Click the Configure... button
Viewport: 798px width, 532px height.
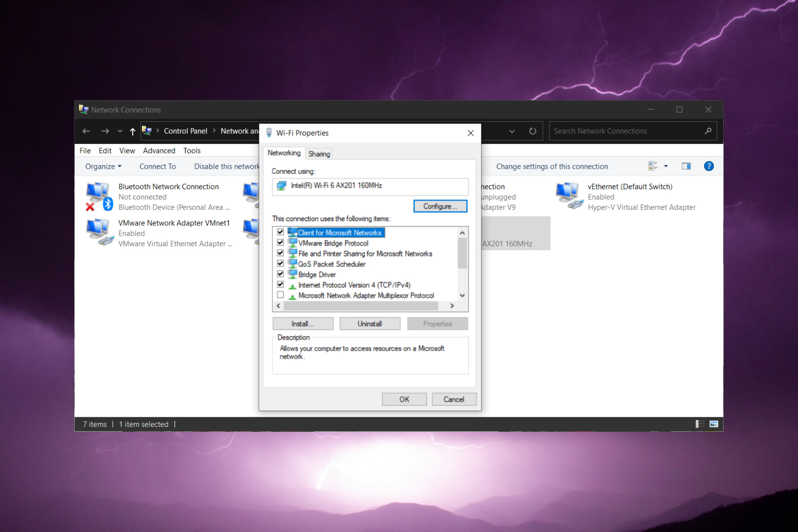pyautogui.click(x=440, y=206)
